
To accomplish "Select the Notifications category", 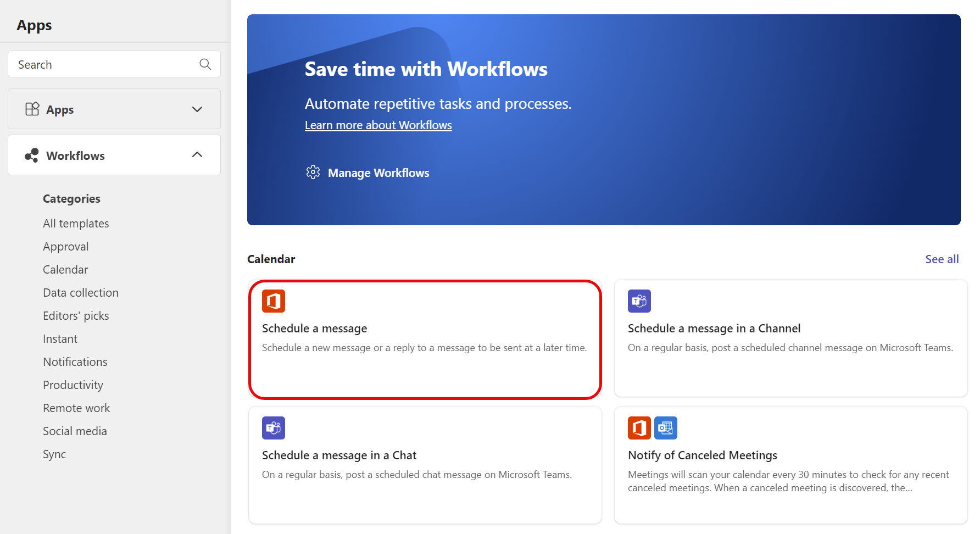I will 75,361.
